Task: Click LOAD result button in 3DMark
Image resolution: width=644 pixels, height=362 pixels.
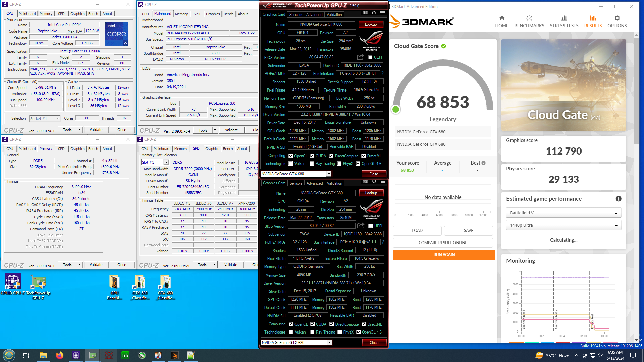Action: (417, 230)
